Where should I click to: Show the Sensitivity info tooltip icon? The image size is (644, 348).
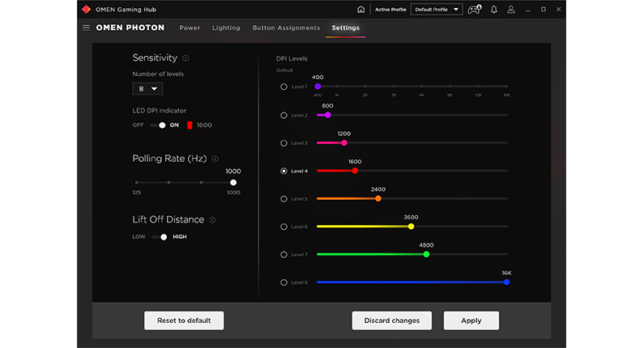pyautogui.click(x=186, y=58)
